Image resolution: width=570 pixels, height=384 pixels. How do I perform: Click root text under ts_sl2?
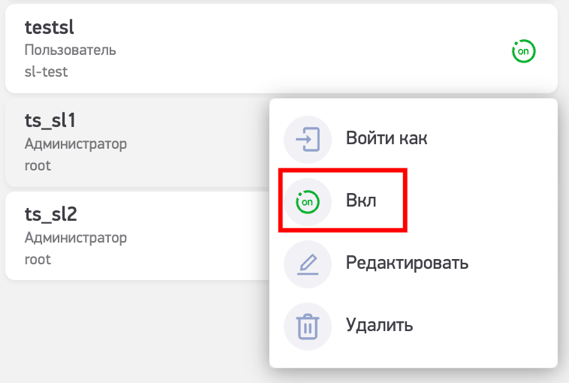[38, 260]
